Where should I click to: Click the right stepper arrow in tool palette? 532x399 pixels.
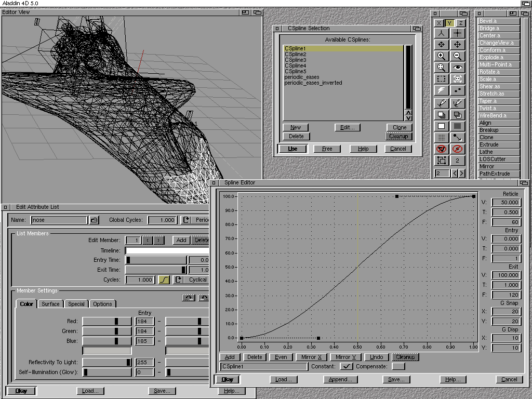pyautogui.click(x=461, y=174)
